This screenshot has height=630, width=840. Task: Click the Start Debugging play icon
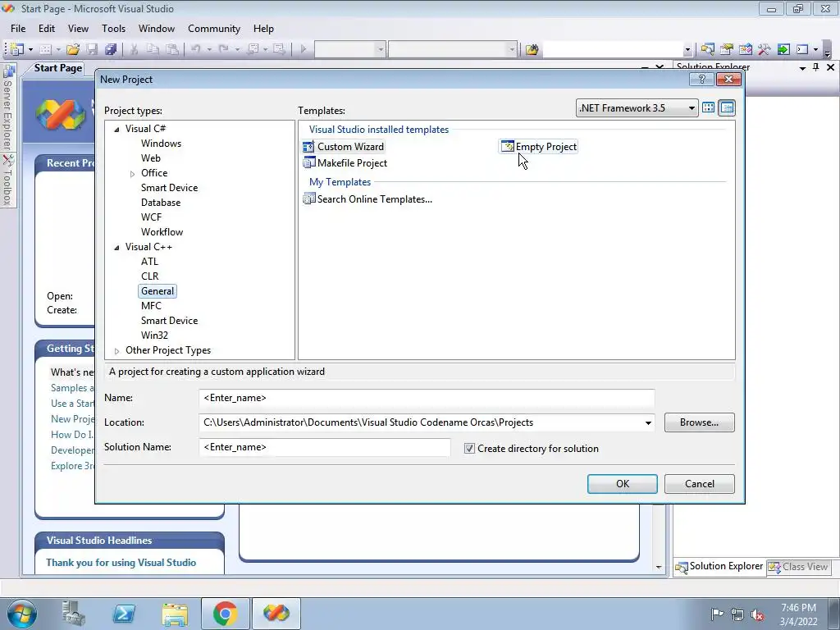pyautogui.click(x=304, y=49)
